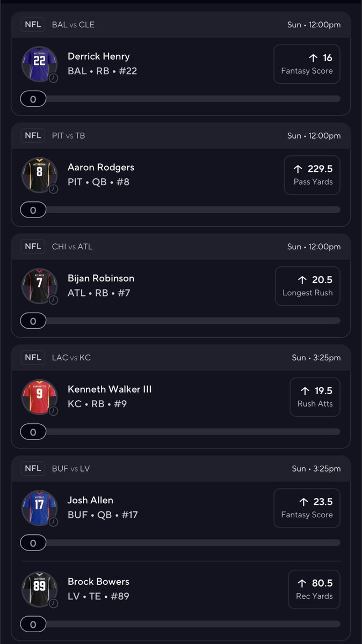Screen dimensions: 362x644
Task: Select the 20.5 Longest Rush pick box
Action: coord(308,286)
